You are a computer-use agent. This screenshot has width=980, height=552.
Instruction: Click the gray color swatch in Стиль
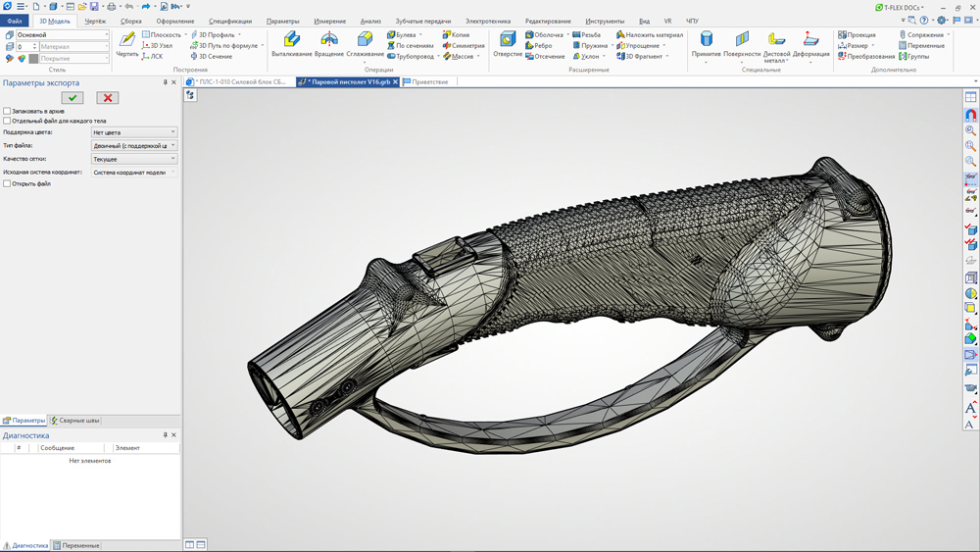click(33, 59)
